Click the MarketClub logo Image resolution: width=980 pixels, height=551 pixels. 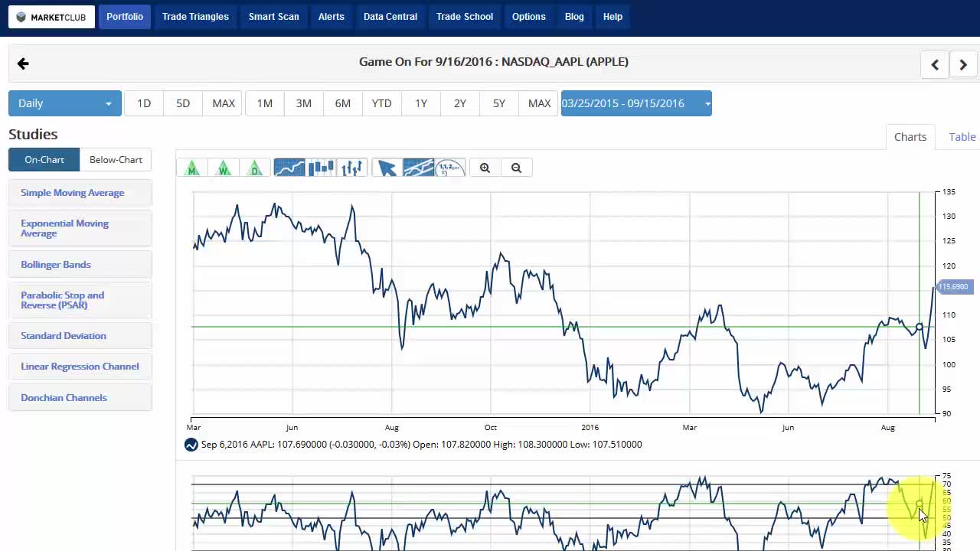pos(52,17)
